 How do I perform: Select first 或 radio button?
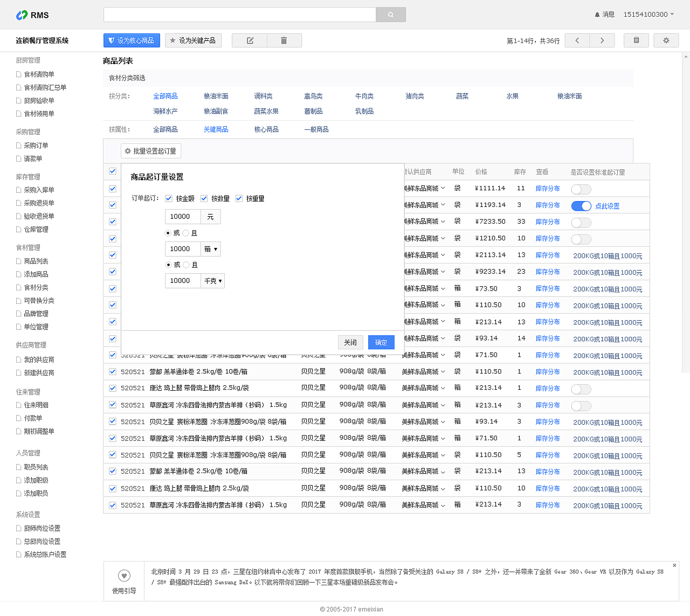coord(168,233)
